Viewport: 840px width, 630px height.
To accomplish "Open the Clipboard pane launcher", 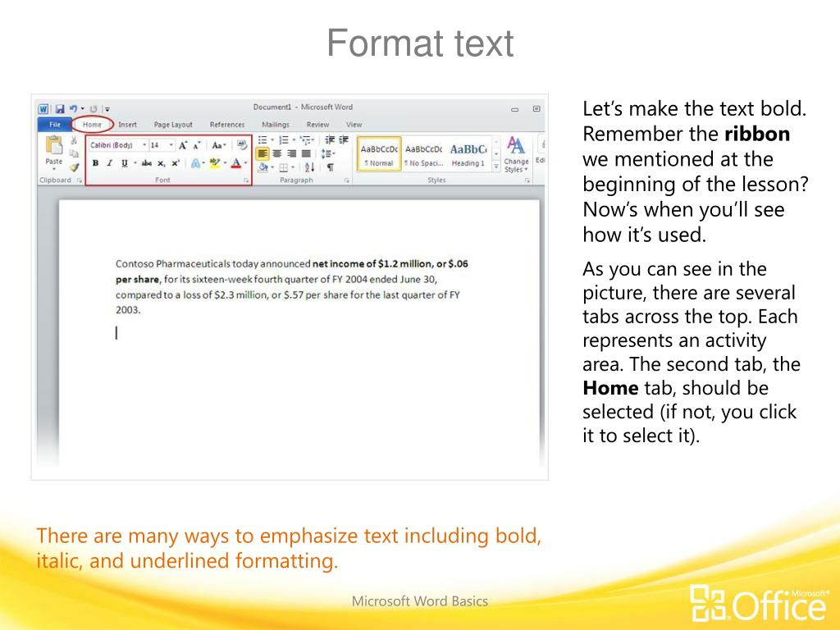I will point(80,180).
